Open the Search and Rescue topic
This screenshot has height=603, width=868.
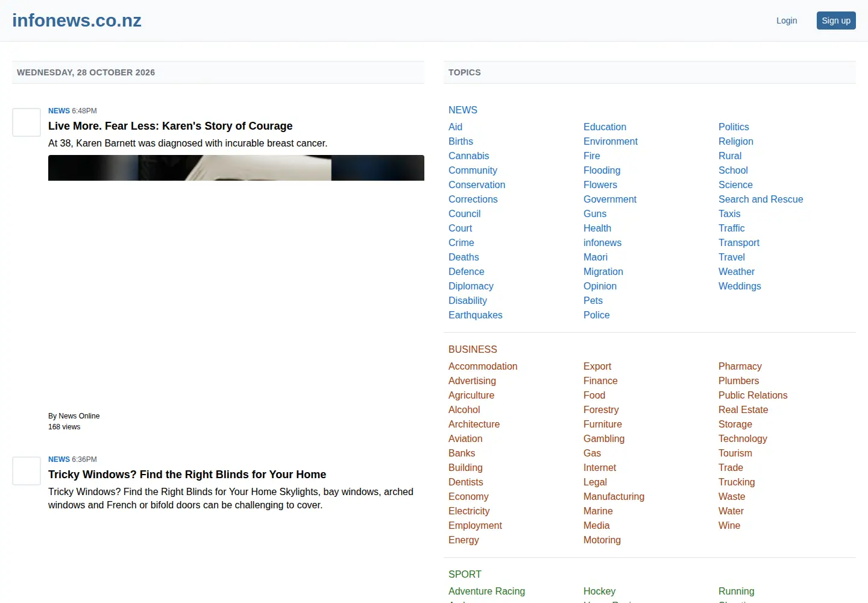[x=761, y=199]
